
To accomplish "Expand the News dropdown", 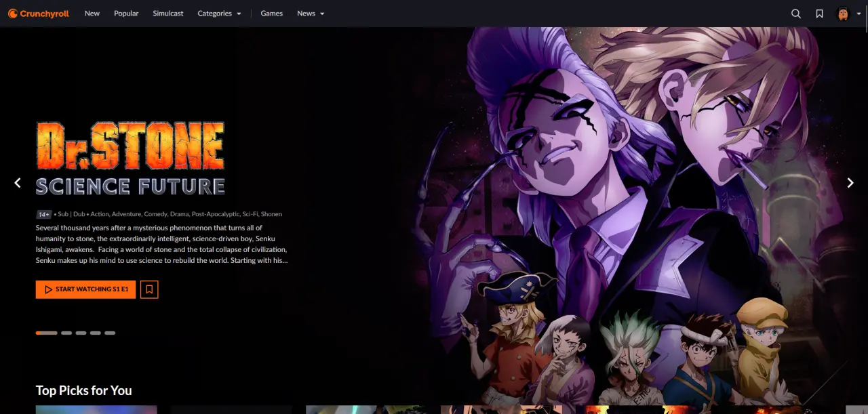I will coord(311,14).
